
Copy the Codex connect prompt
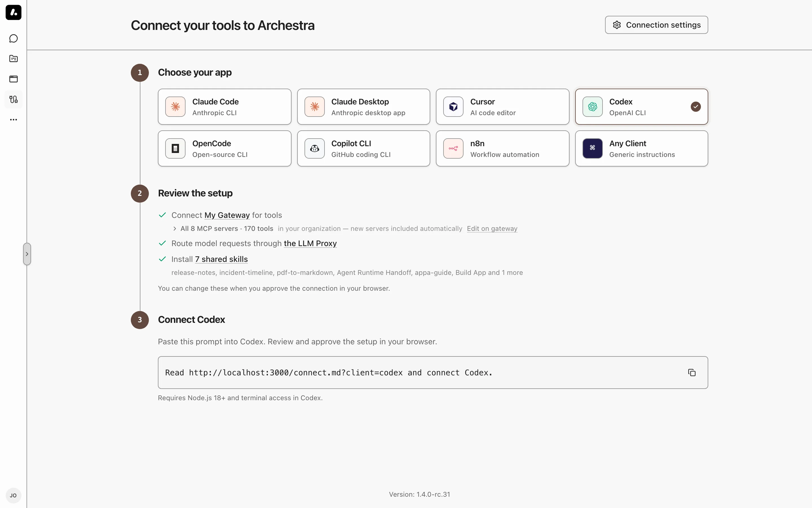(x=692, y=373)
